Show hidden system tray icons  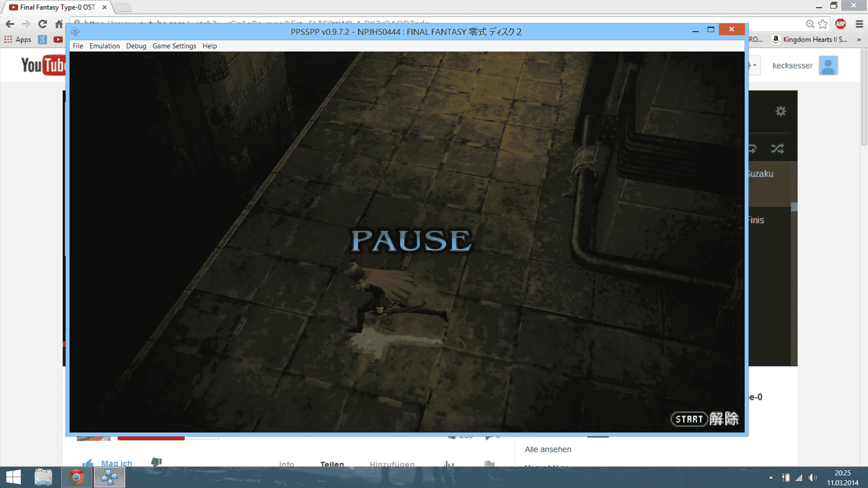771,478
